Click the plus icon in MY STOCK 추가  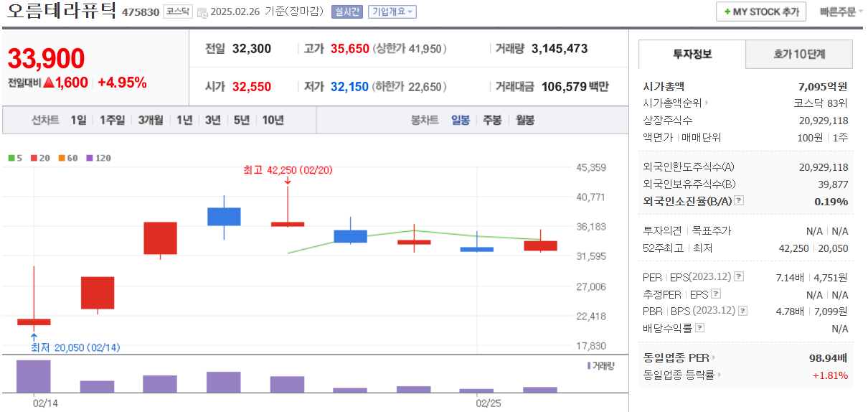[x=727, y=12]
